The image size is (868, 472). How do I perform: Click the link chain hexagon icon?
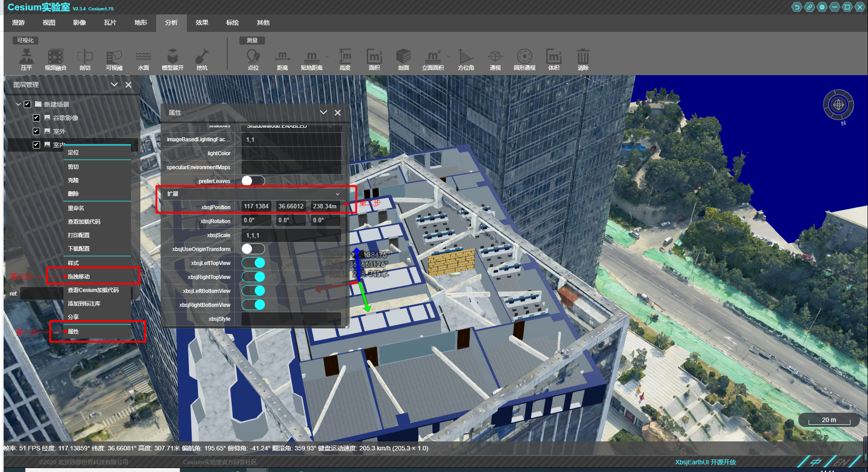tap(810, 7)
